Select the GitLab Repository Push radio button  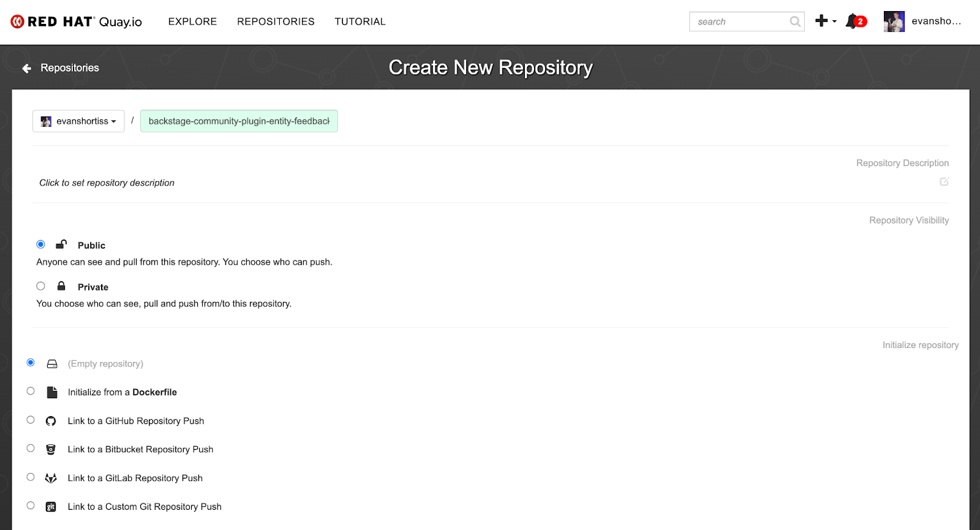(x=31, y=477)
